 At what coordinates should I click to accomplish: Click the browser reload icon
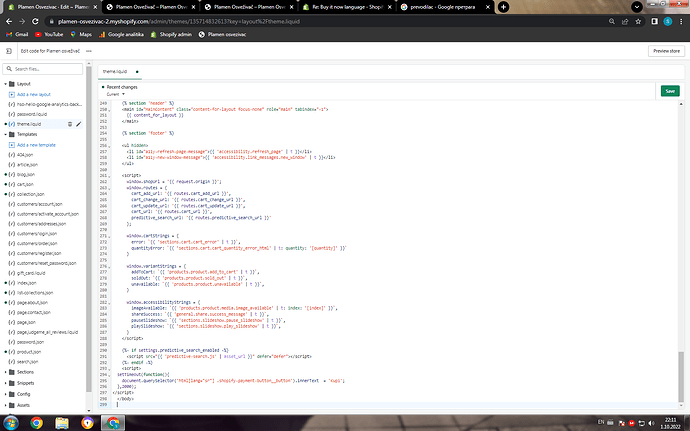coord(34,19)
